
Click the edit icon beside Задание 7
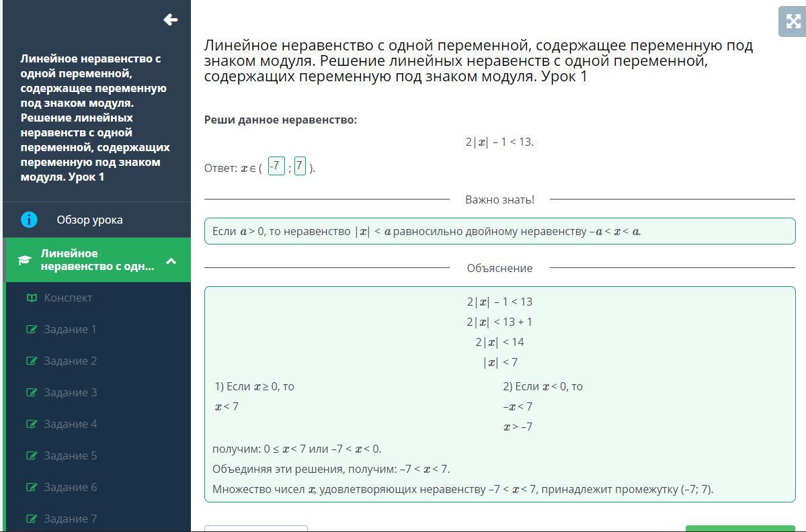[32, 519]
